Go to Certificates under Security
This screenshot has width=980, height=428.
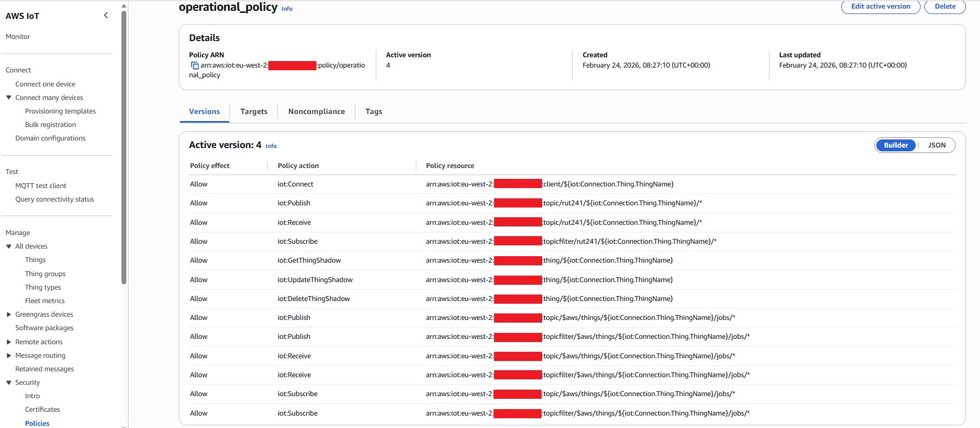(x=42, y=410)
